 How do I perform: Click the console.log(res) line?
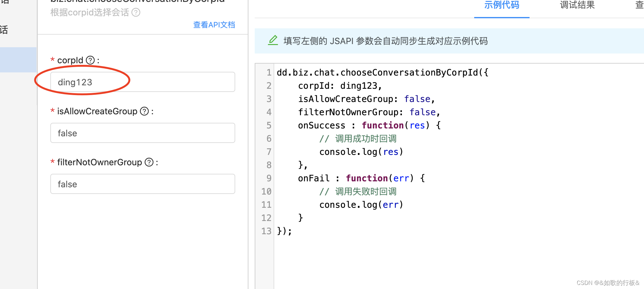361,152
